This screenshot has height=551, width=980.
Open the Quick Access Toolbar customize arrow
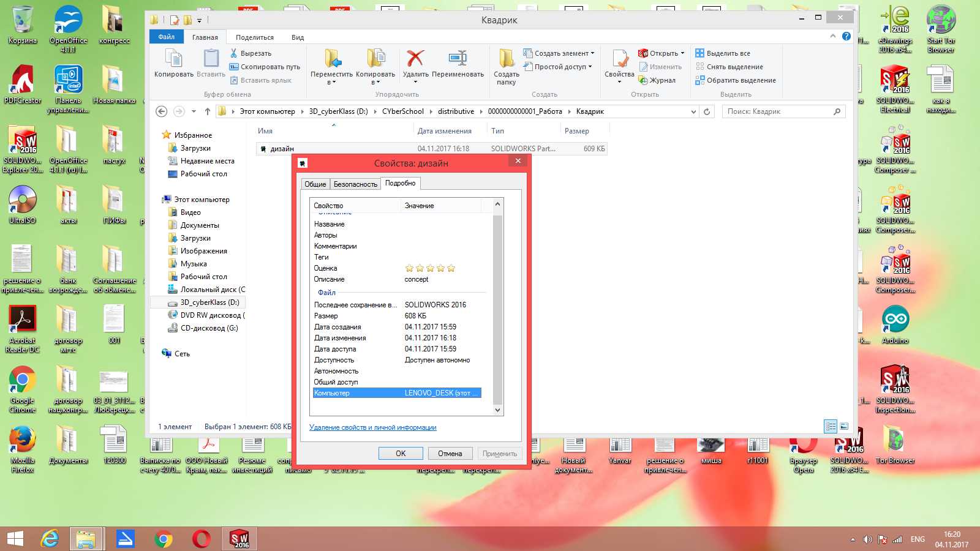coord(199,20)
